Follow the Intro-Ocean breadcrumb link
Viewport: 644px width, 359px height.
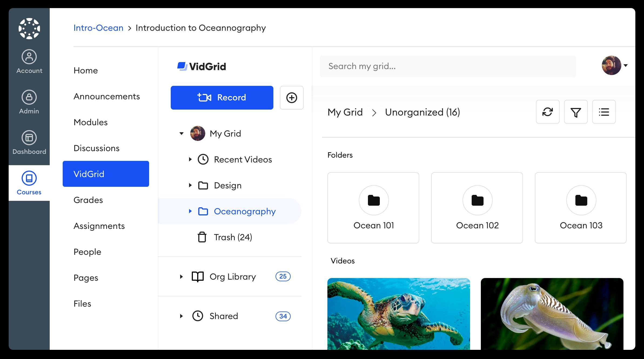coord(98,28)
